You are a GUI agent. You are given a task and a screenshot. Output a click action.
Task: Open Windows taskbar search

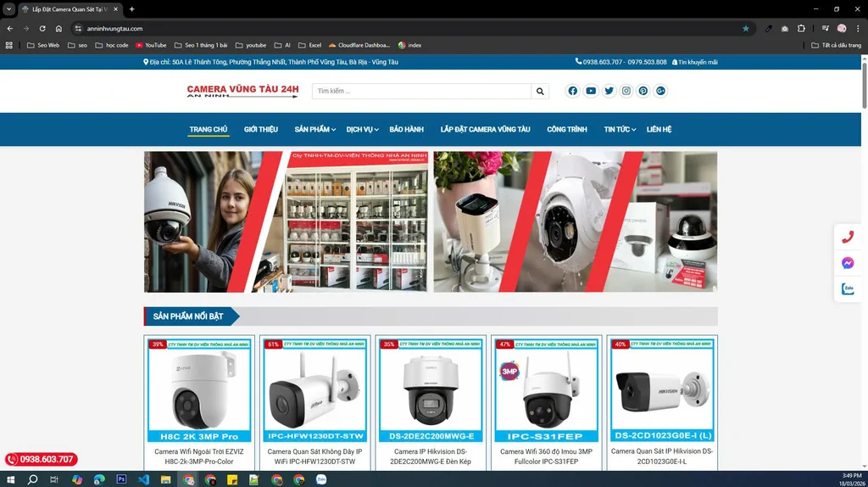pyautogui.click(x=33, y=479)
